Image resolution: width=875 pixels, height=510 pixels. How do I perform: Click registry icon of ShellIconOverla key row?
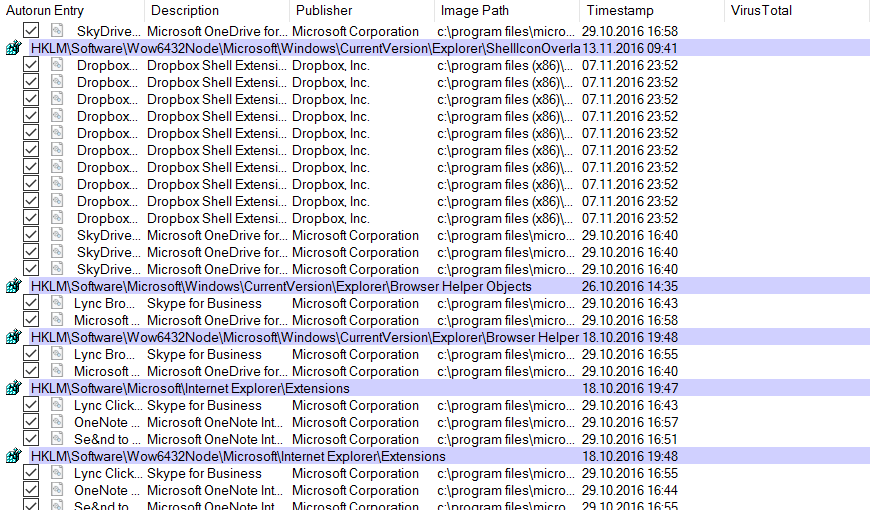(x=13, y=48)
